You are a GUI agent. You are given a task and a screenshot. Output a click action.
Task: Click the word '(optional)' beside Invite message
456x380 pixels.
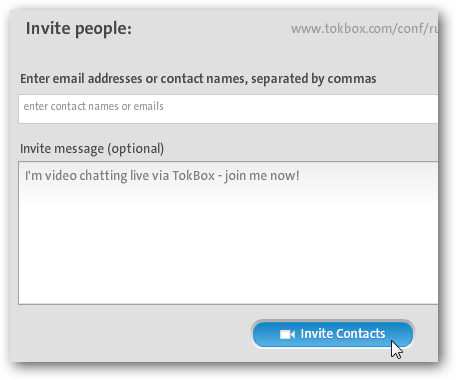click(x=135, y=149)
